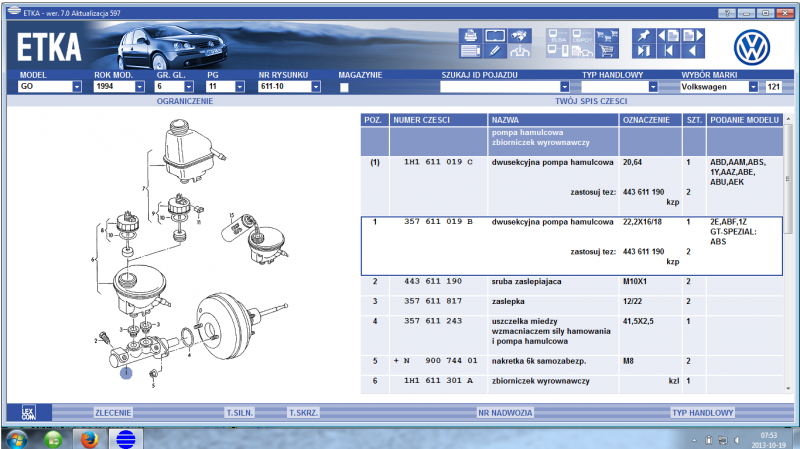Expand the SZUKAJ ID POJAZDU dropdown
This screenshot has width=800, height=449.
coord(564,87)
